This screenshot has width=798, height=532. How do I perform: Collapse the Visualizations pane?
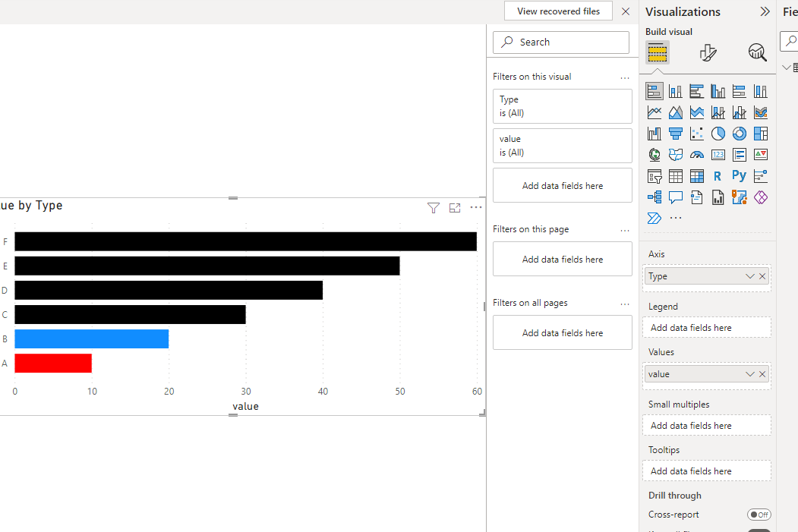(x=765, y=11)
